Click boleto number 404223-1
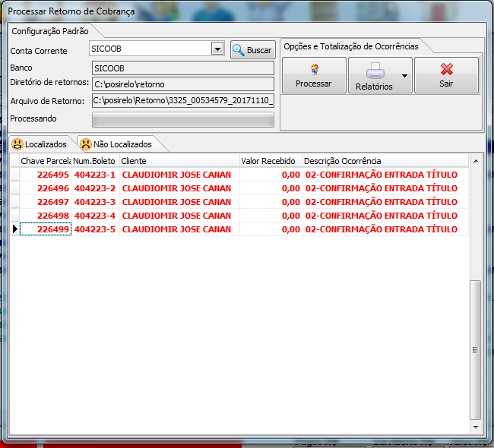 (96, 175)
